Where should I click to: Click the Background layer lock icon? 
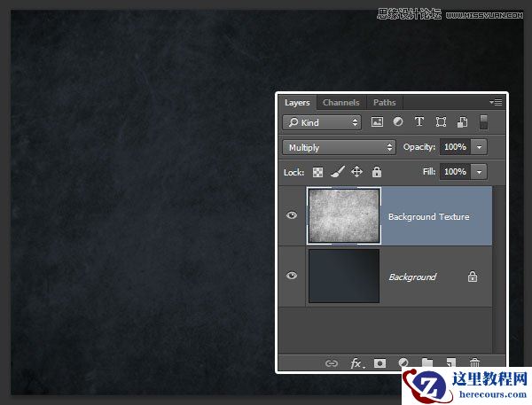[x=473, y=276]
